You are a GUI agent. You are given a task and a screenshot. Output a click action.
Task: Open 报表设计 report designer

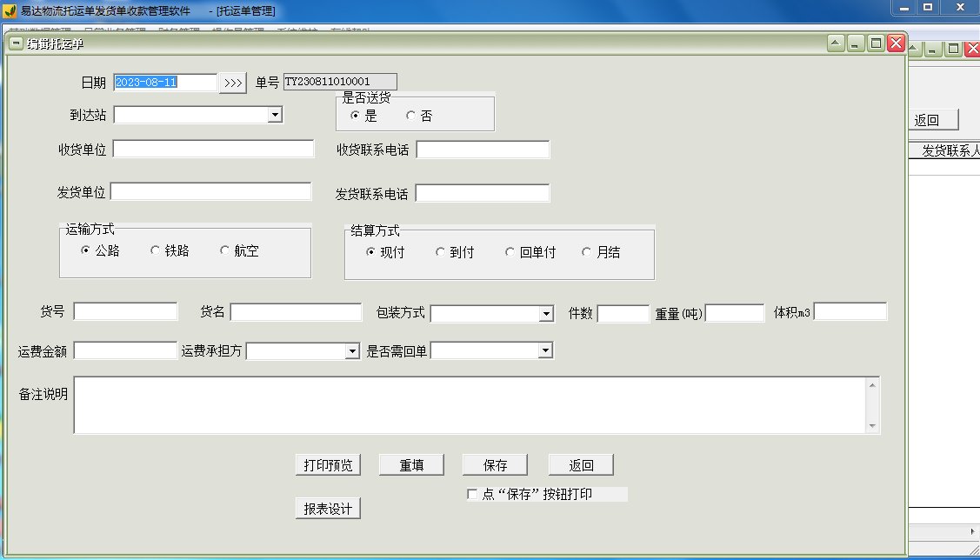pyautogui.click(x=328, y=508)
